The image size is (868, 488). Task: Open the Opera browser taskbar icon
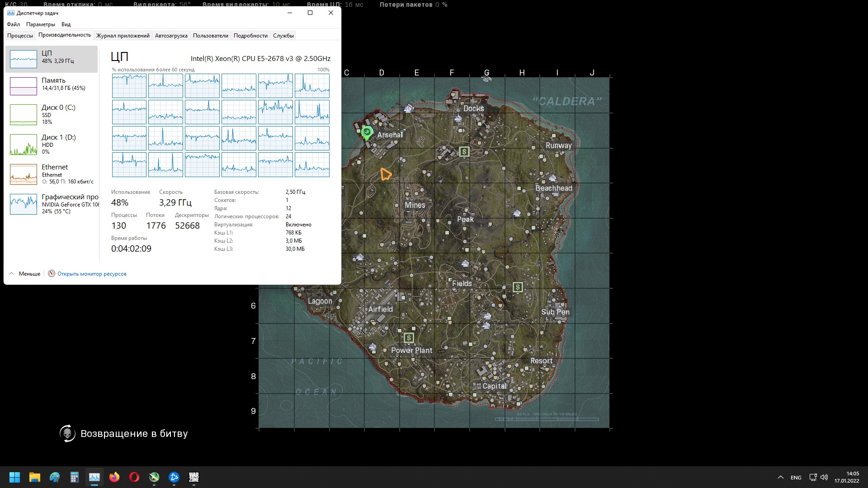point(134,477)
